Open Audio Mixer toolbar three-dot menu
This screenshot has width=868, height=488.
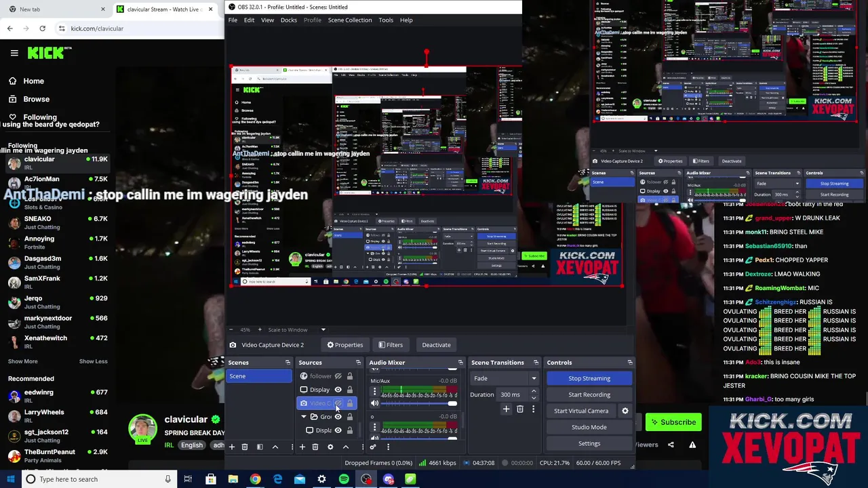(x=388, y=447)
